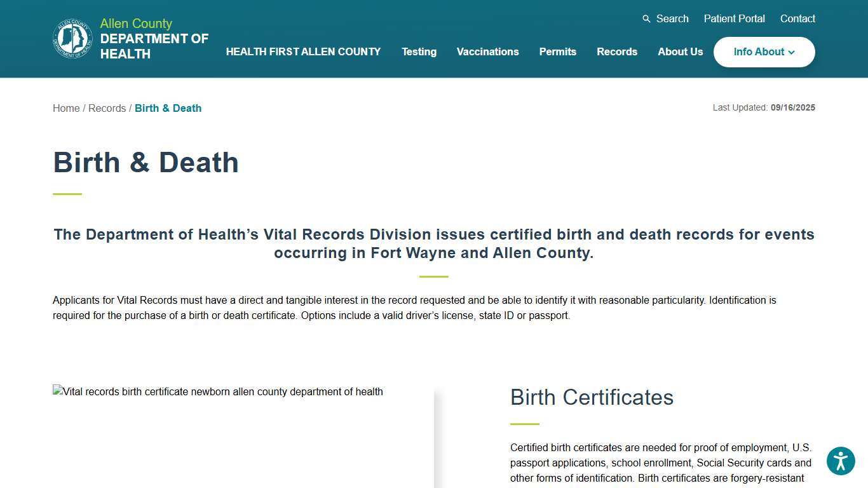Click the search magnifier icon

tap(646, 18)
